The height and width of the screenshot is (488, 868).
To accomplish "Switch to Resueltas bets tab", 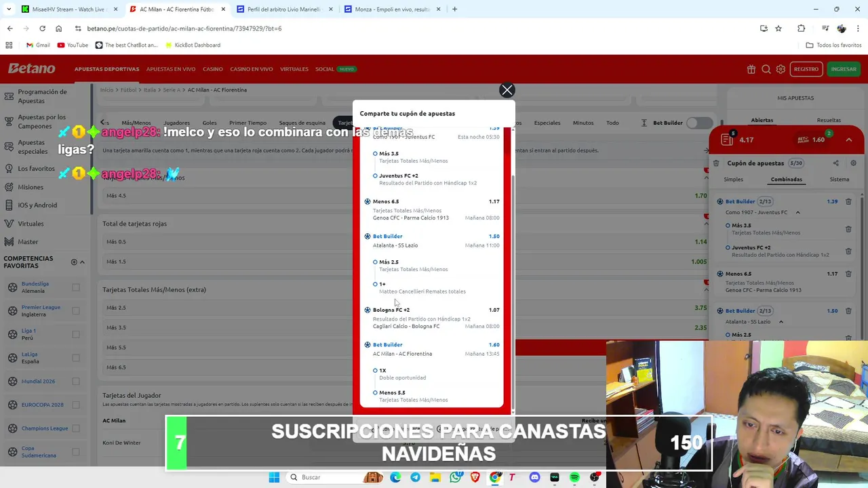I will pos(829,121).
